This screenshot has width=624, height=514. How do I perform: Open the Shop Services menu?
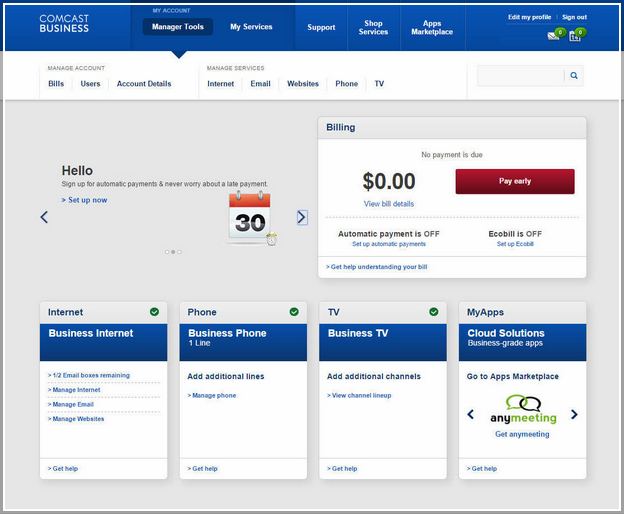click(373, 27)
